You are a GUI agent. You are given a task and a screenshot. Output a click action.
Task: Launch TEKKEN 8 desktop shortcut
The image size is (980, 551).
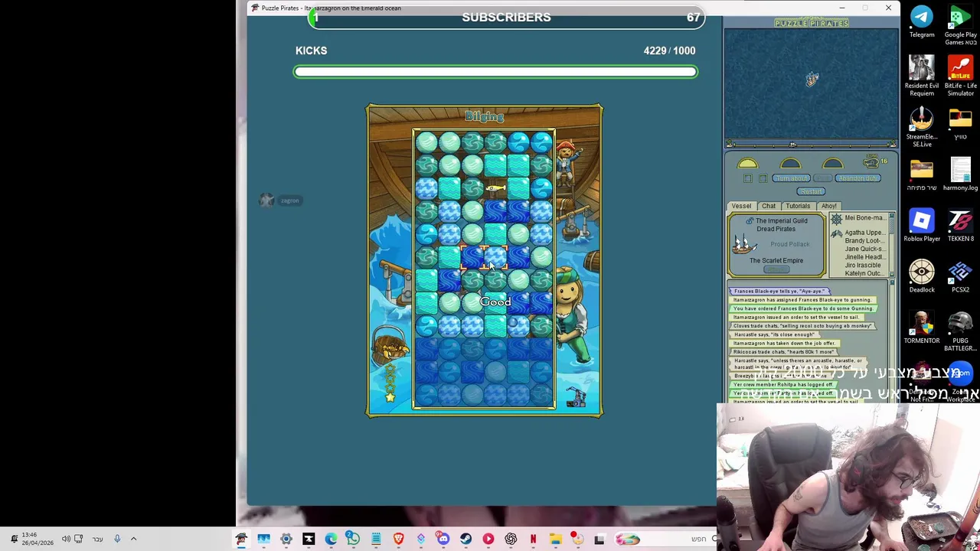(960, 225)
